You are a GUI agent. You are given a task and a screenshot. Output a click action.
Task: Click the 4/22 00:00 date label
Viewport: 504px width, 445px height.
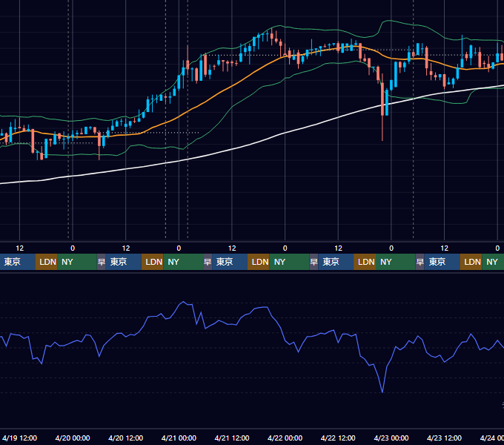pyautogui.click(x=285, y=438)
